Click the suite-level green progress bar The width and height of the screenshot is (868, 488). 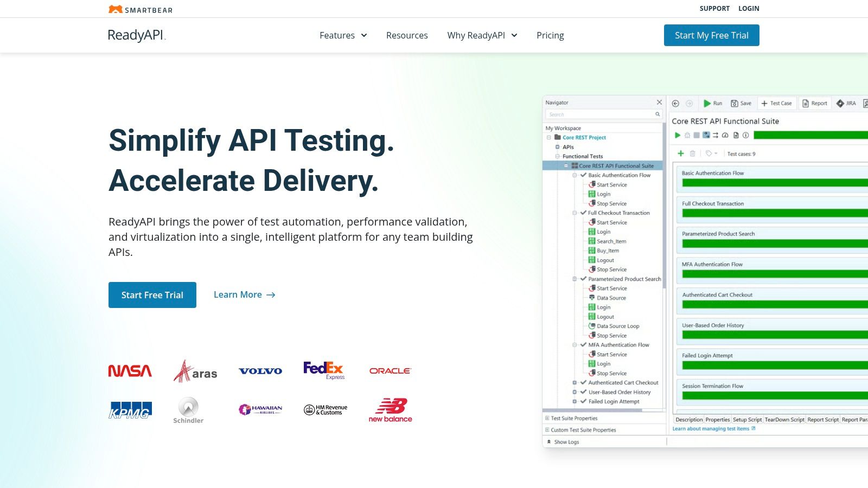pos(810,135)
